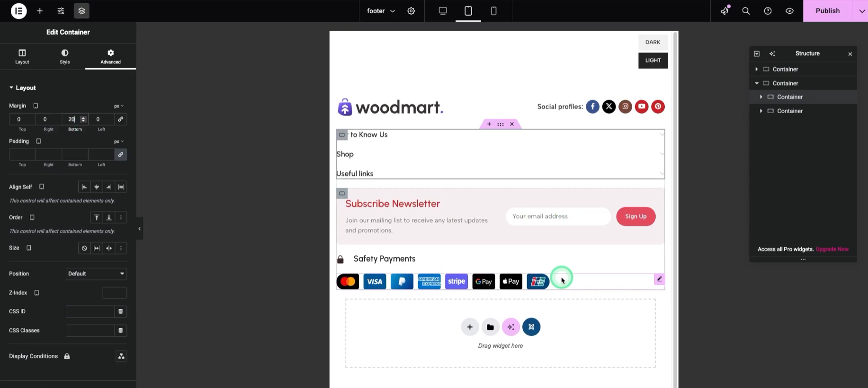
Task: Click the YouTube social profile icon
Action: 642,107
